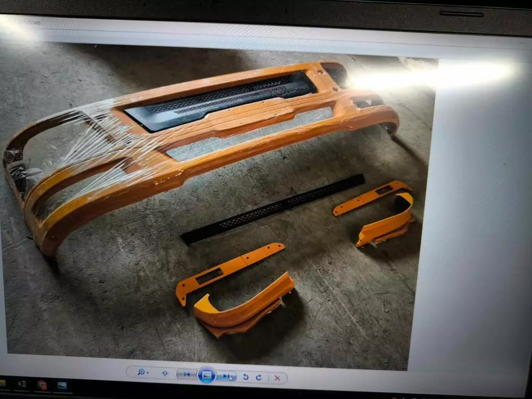Open Chrome from the taskbar
Screen dimensions: 532x399
tap(42, 385)
